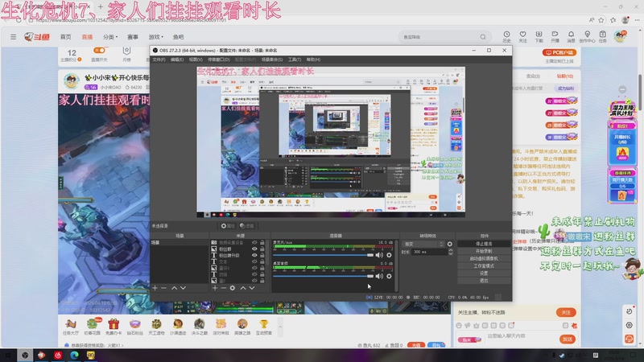Click the PC客户端 button on Douyu
The image size is (644, 362).
[x=559, y=52]
